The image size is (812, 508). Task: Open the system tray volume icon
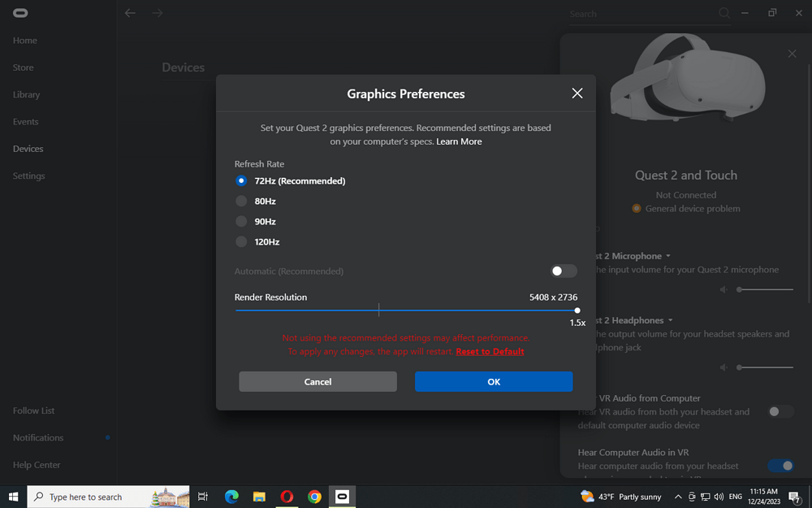pyautogui.click(x=719, y=497)
